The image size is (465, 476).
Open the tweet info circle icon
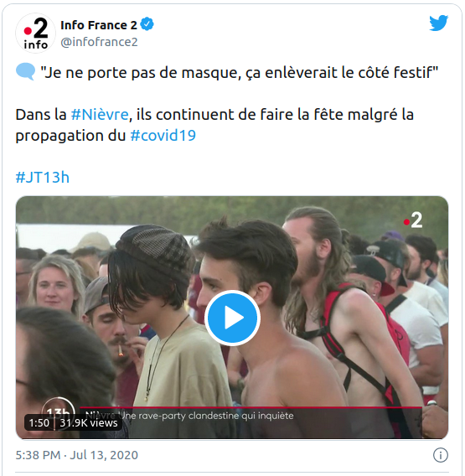[440, 455]
